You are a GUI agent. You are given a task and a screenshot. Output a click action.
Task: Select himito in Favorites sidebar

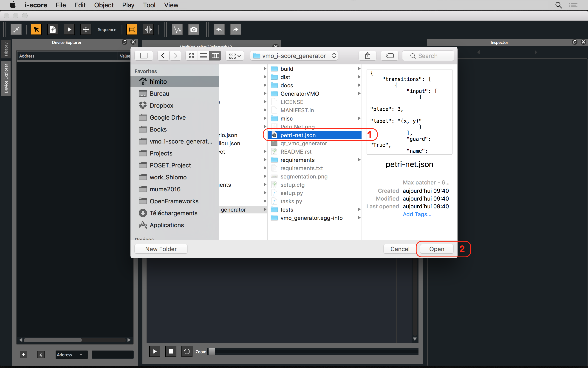coord(175,81)
